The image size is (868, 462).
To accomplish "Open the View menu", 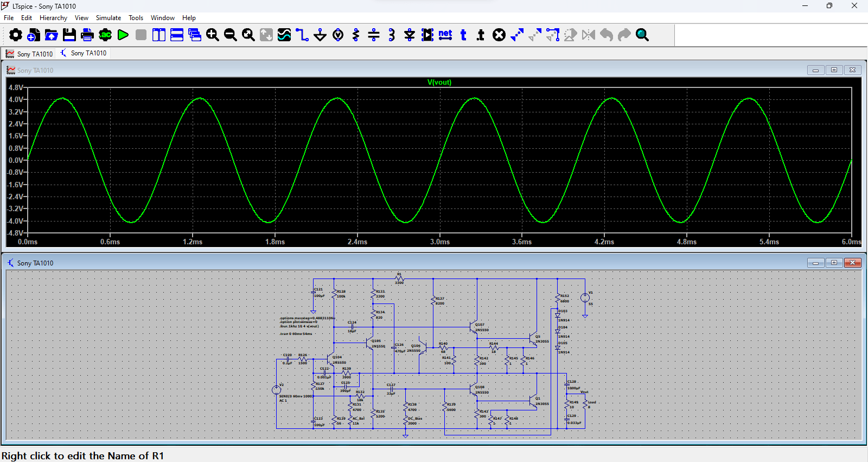I will (x=81, y=18).
